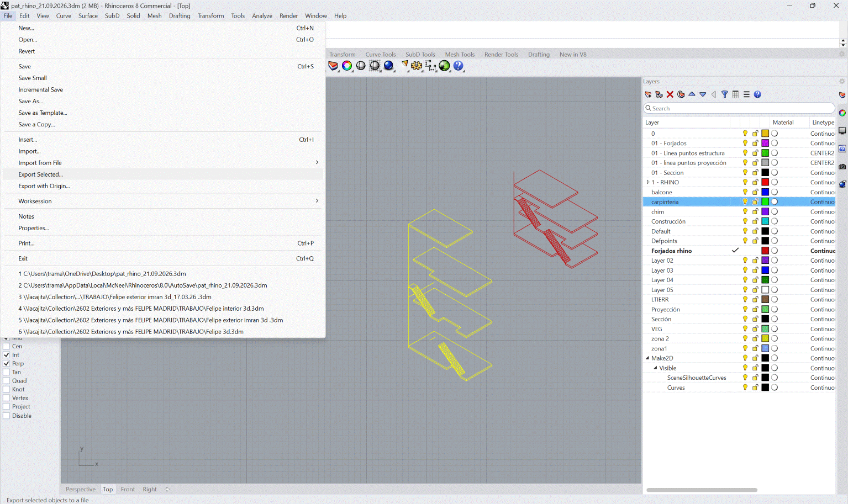Click the blue render sphere toolbar icon

pos(388,66)
